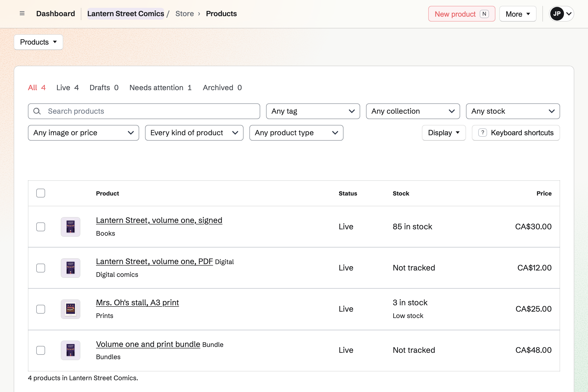Viewport: 588px width, 392px height.
Task: Switch to the Drafts tab
Action: tap(104, 87)
